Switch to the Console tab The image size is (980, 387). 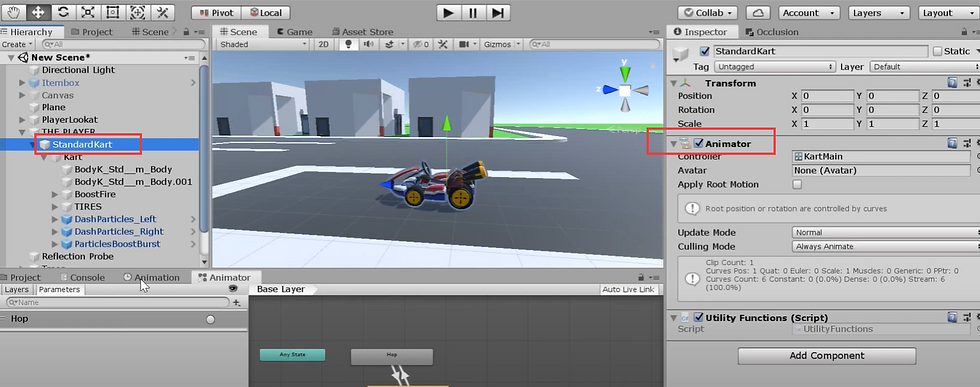82,278
